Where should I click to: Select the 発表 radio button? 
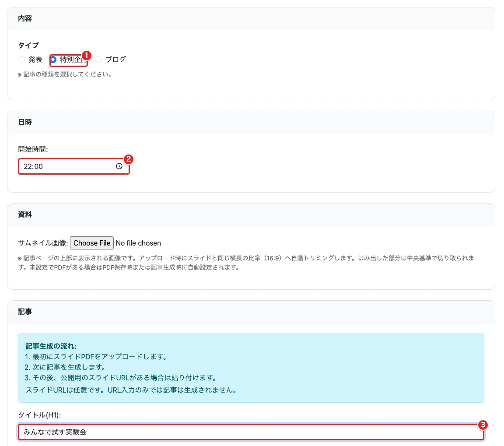tap(21, 60)
